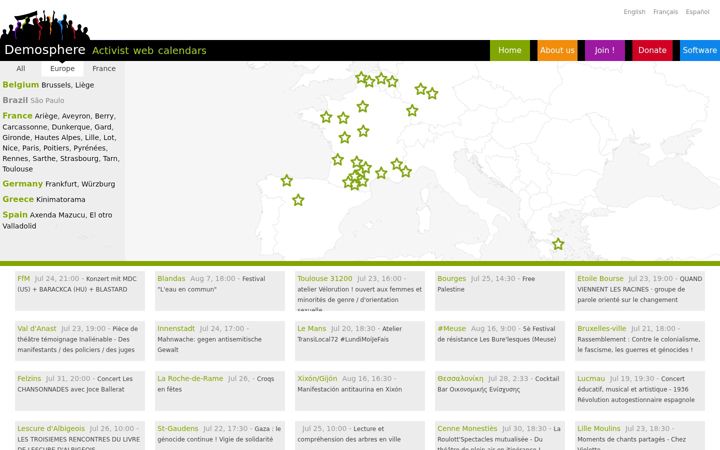Click the Liège star marker, easternmost Belgian star
The height and width of the screenshot is (450, 720).
coord(392,81)
